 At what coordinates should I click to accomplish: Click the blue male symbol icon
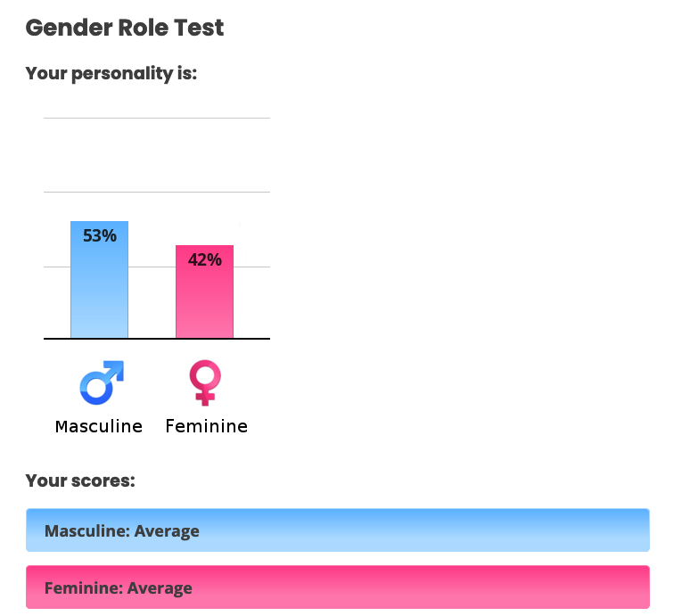(x=101, y=383)
